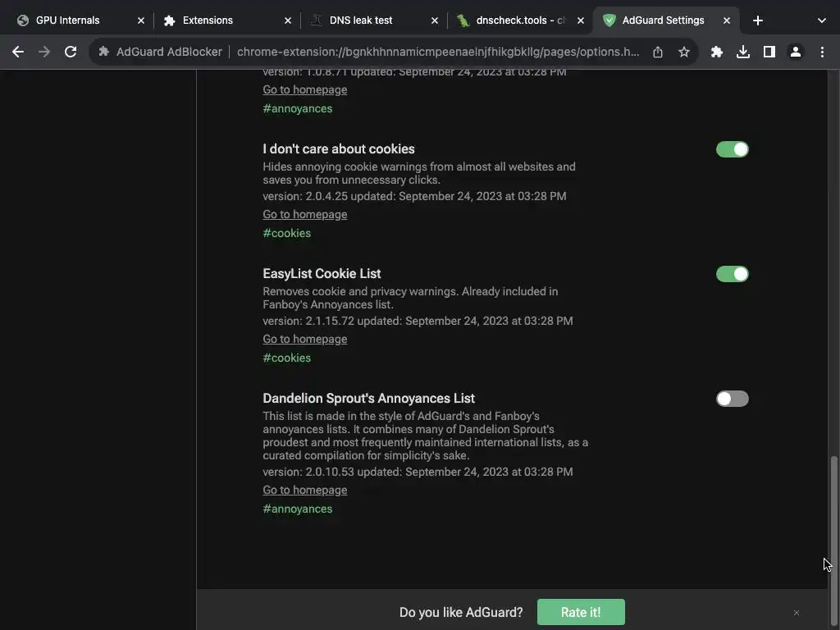840x630 pixels.
Task: Disable the 'I don't care about cookies' filter
Action: [x=733, y=149]
